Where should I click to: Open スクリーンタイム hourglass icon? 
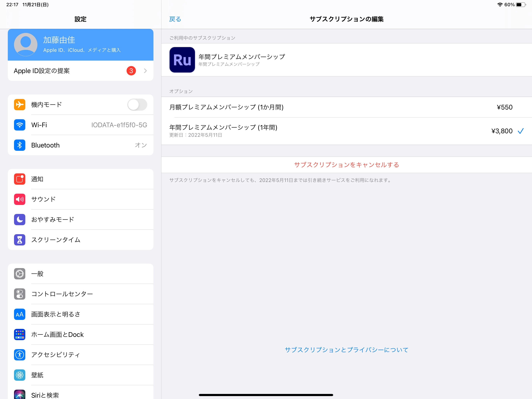[19, 240]
